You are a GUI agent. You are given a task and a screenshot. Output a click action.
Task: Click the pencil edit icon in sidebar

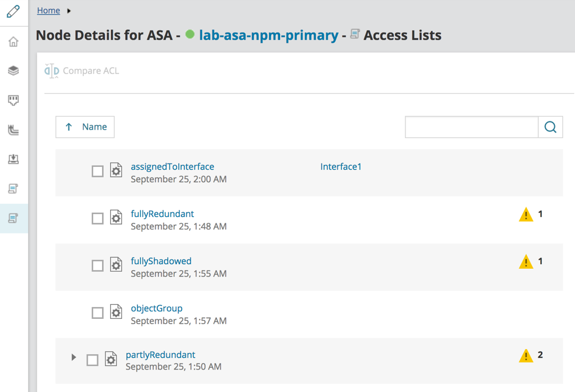pyautogui.click(x=13, y=12)
